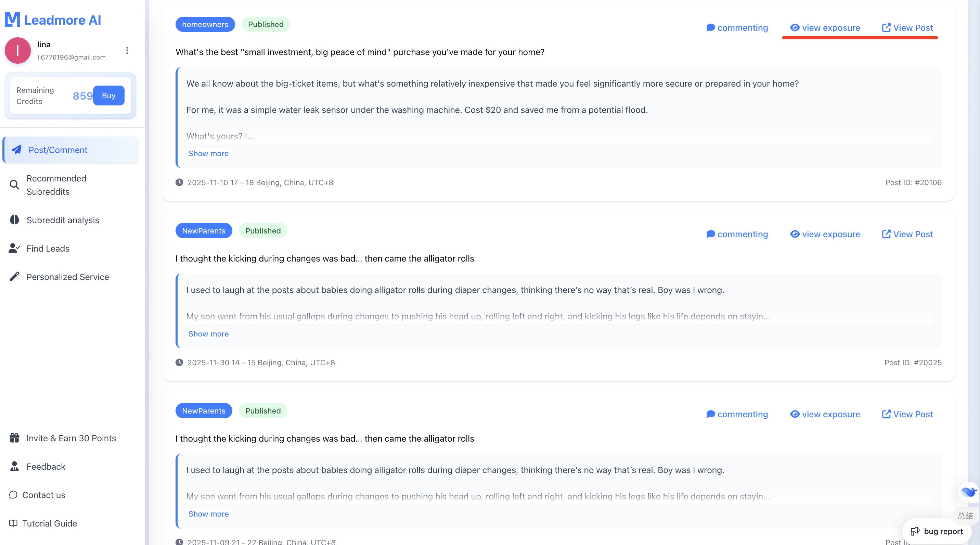The image size is (980, 545).
Task: Click the Contact us chat icon
Action: click(13, 495)
